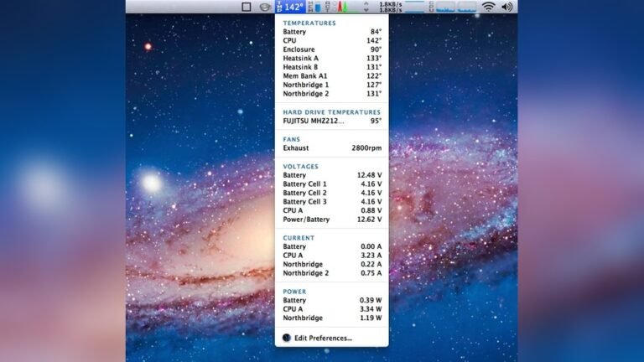The height and width of the screenshot is (362, 644).
Task: Select the Battery Cell 2 voltage row
Action: (332, 193)
